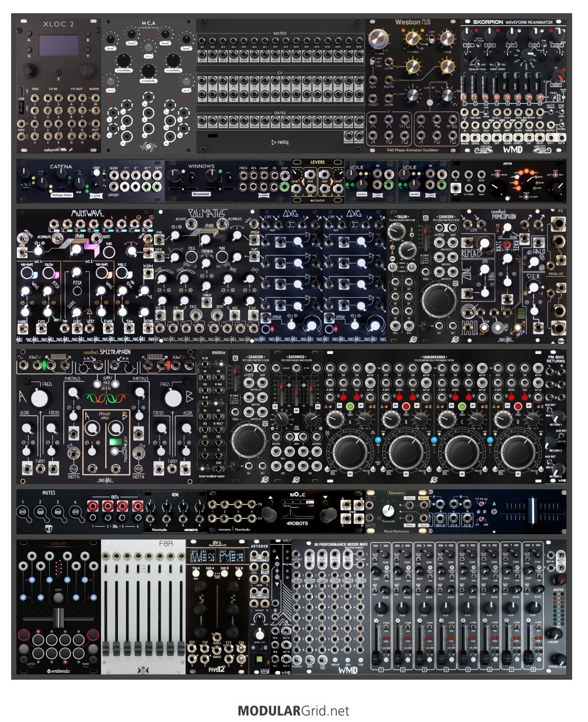The width and height of the screenshot is (588, 722).
Task: Click the boredbrain logo
Action: 212,477
